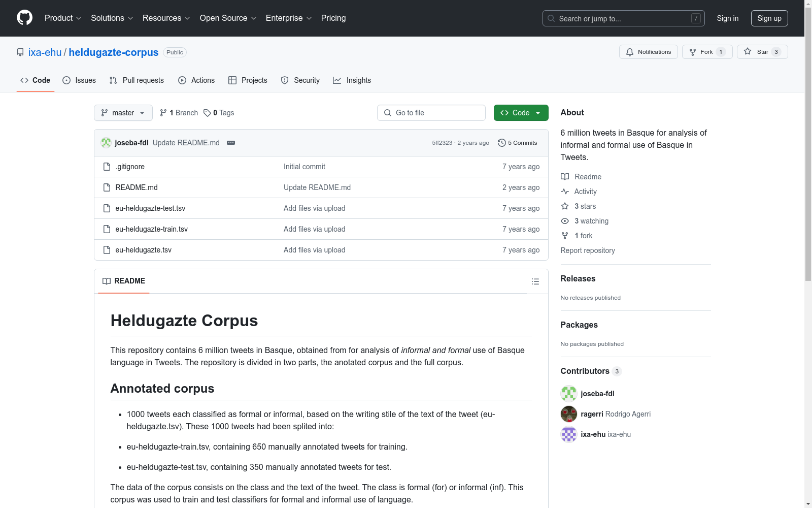
Task: Open the Insights tab
Action: [x=352, y=80]
